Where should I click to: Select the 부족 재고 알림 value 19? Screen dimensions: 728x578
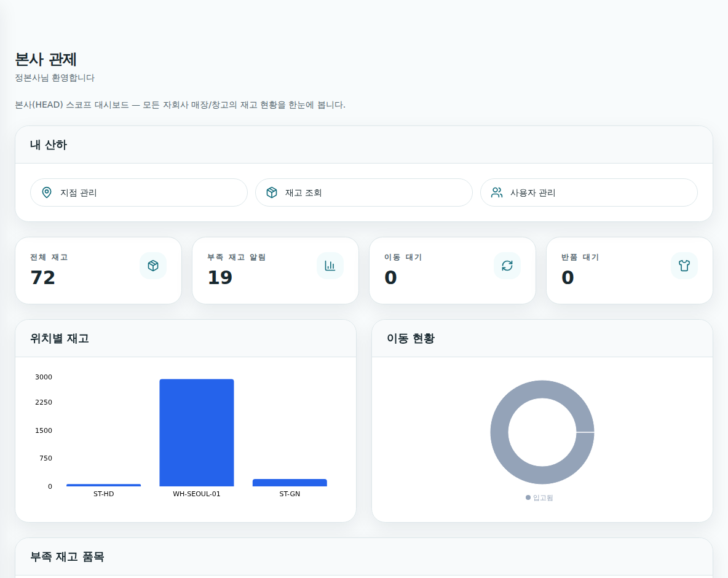220,278
